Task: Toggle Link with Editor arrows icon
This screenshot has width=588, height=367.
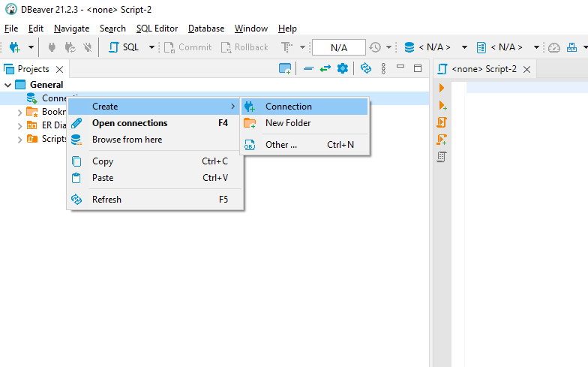Action: [x=325, y=69]
